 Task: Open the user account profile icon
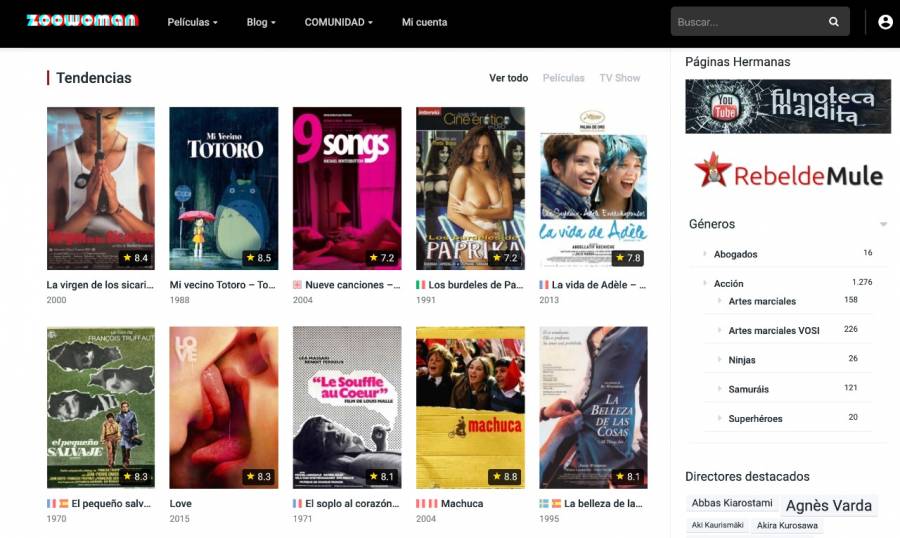(885, 22)
